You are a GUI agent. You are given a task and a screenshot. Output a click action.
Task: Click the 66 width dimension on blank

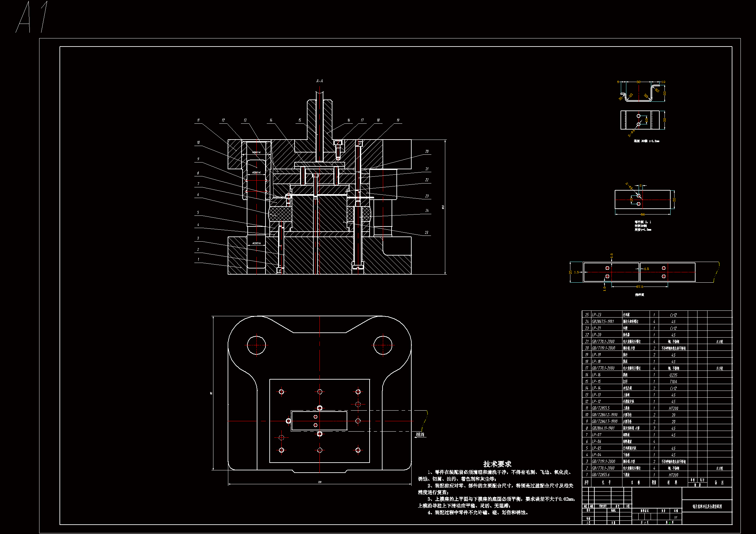pyautogui.click(x=643, y=215)
